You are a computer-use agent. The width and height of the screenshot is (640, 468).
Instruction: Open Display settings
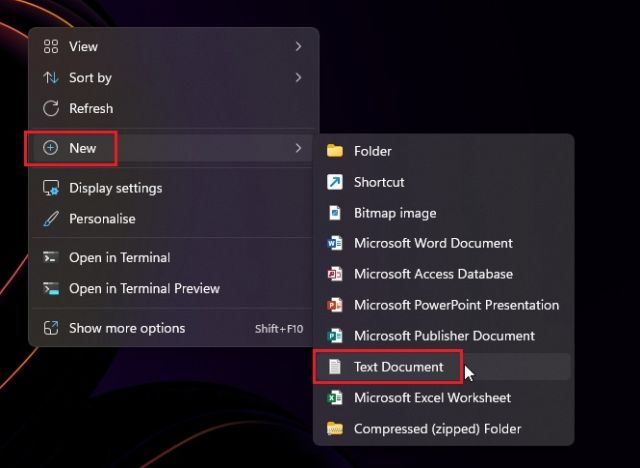[x=115, y=188]
